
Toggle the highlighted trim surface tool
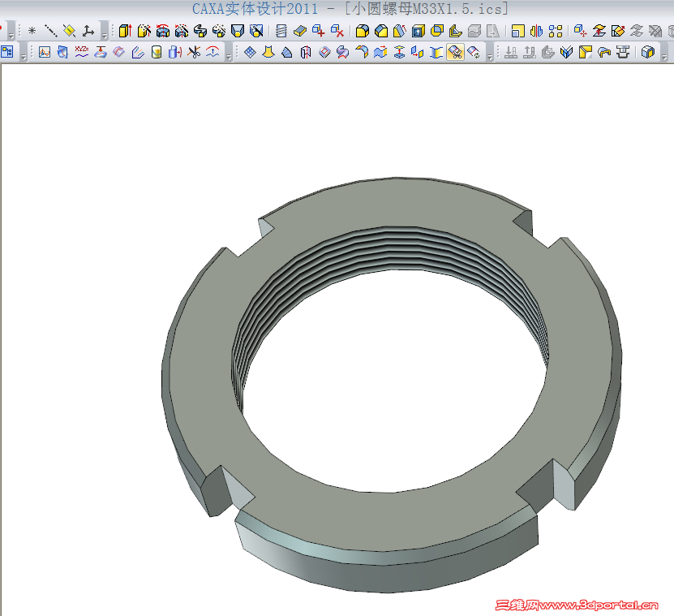456,52
